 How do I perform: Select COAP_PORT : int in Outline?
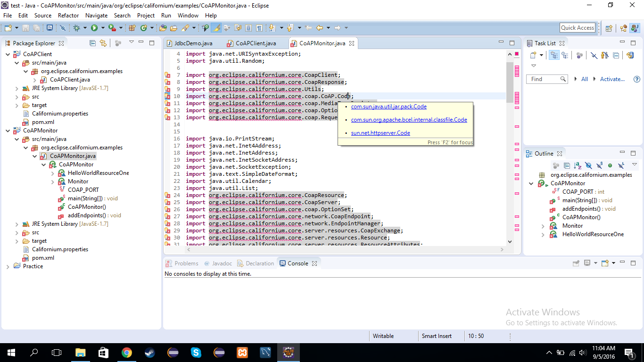(x=583, y=192)
